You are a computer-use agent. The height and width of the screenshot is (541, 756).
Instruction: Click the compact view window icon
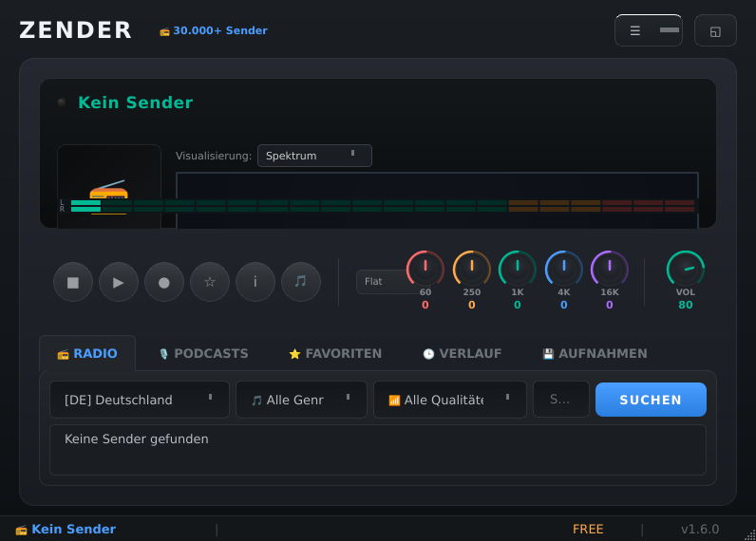point(715,30)
